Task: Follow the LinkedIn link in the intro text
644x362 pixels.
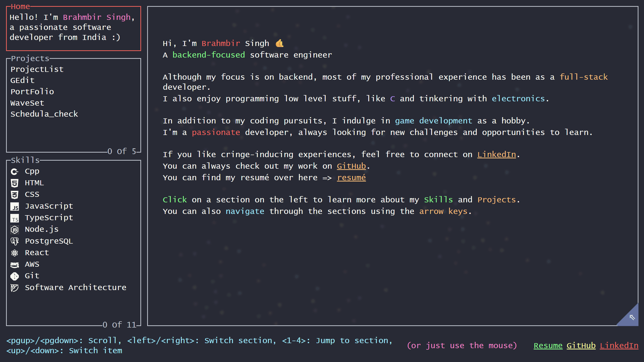Action: pos(496,155)
